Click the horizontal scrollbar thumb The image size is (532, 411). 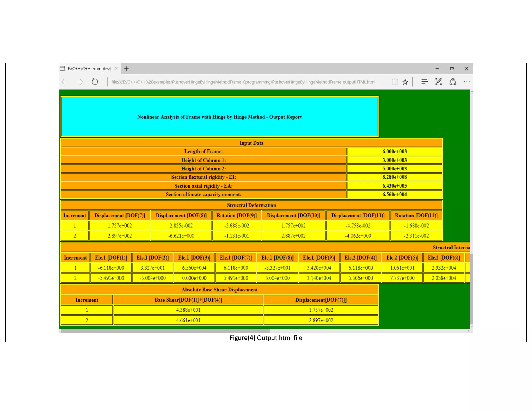click(165, 331)
